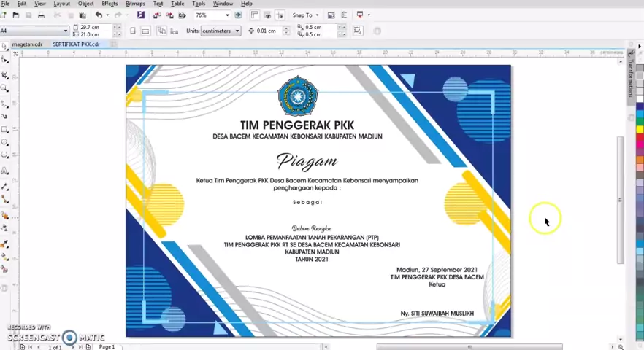Toggle show grid button
Screen dimensions: 644x350
pyautogui.click(x=267, y=15)
